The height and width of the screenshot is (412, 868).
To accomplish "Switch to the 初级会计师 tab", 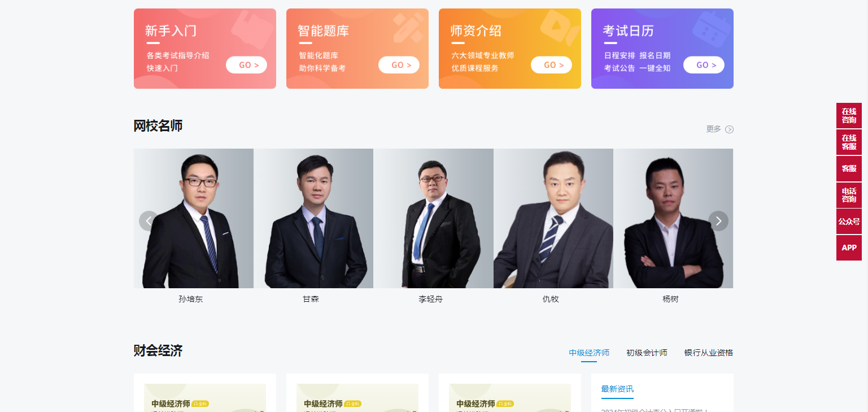I will coord(647,353).
